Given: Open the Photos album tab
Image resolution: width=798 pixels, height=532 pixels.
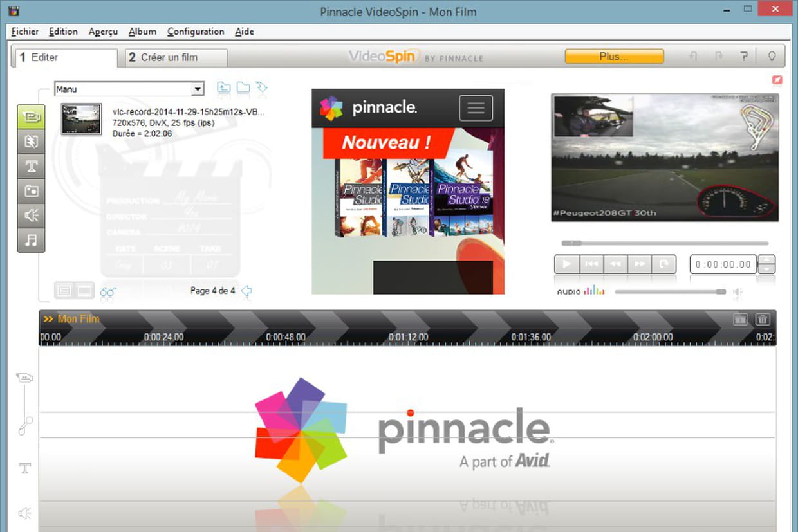Looking at the screenshot, I should click(31, 191).
